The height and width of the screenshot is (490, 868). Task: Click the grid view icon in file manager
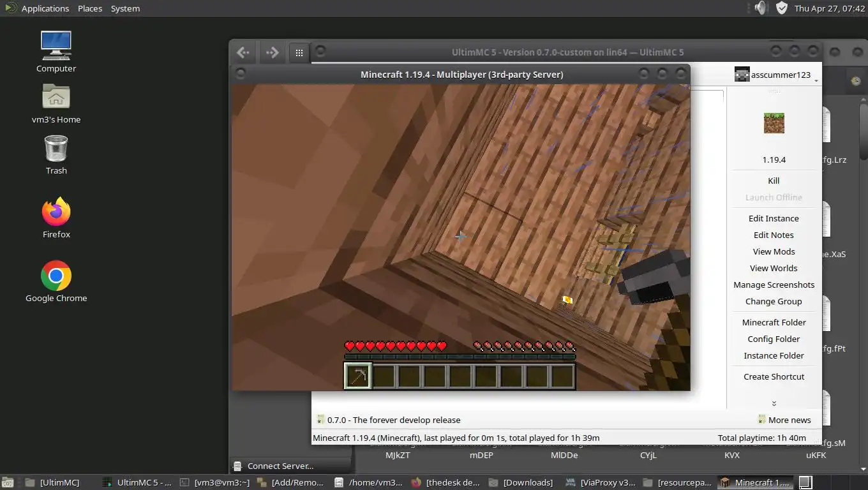(x=299, y=53)
